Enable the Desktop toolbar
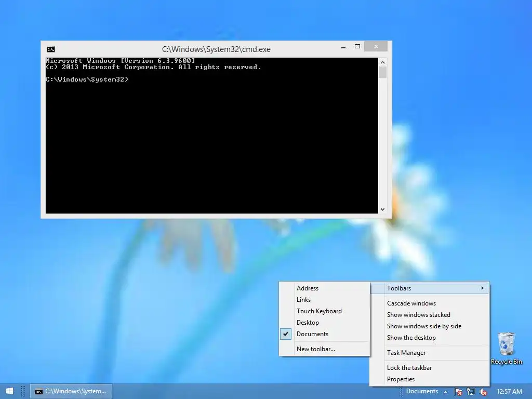The width and height of the screenshot is (532, 399). 325,322
